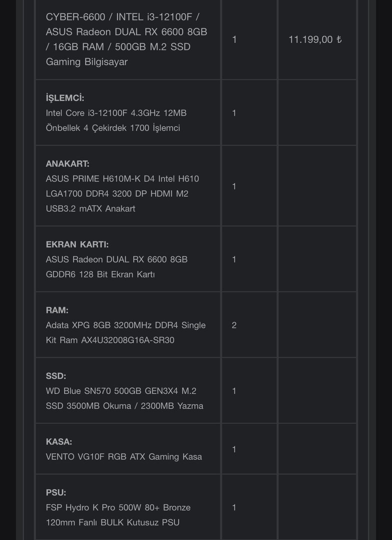Click the quantity value in the EKRAN KARTI row
Viewport: 392px width, 540px height.
click(x=234, y=259)
